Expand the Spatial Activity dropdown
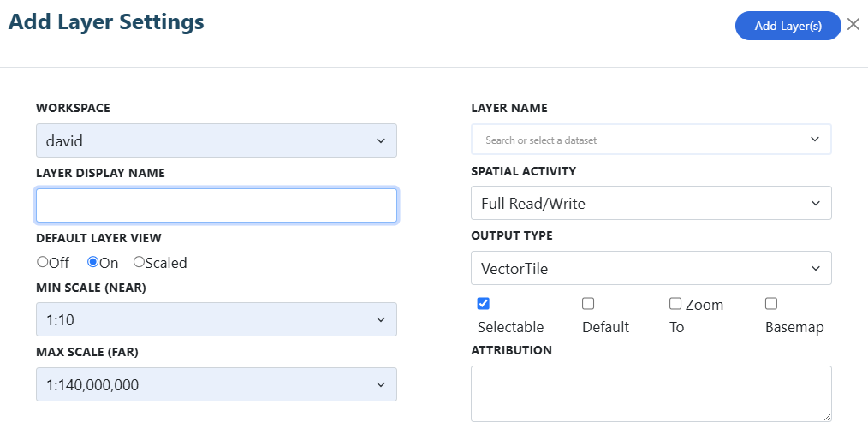 651,203
